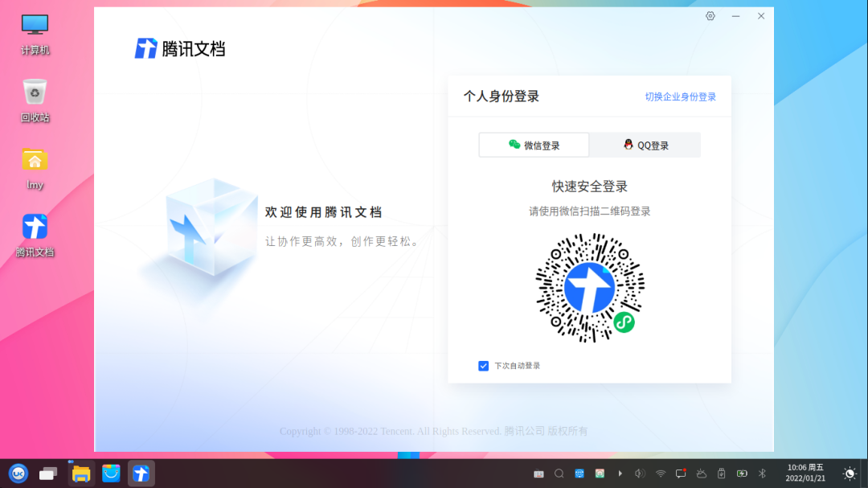Open the software store icon on taskbar

[x=111, y=474]
